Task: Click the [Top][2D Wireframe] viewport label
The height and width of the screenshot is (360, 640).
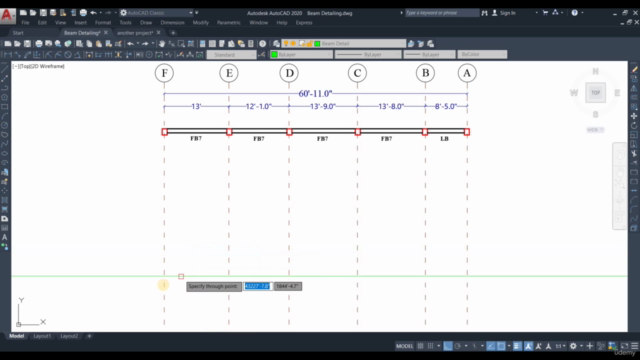Action: coord(39,66)
